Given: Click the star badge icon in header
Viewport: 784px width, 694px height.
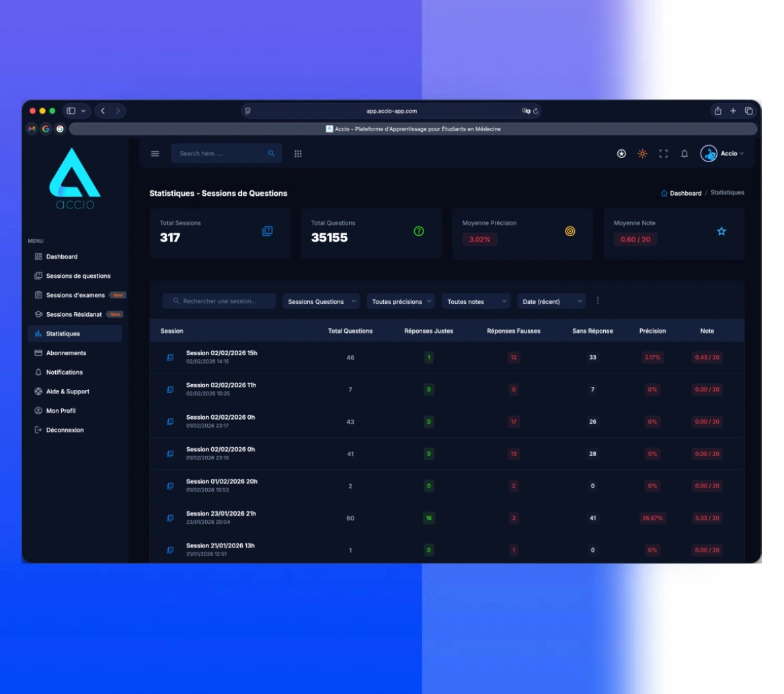Looking at the screenshot, I should [621, 154].
